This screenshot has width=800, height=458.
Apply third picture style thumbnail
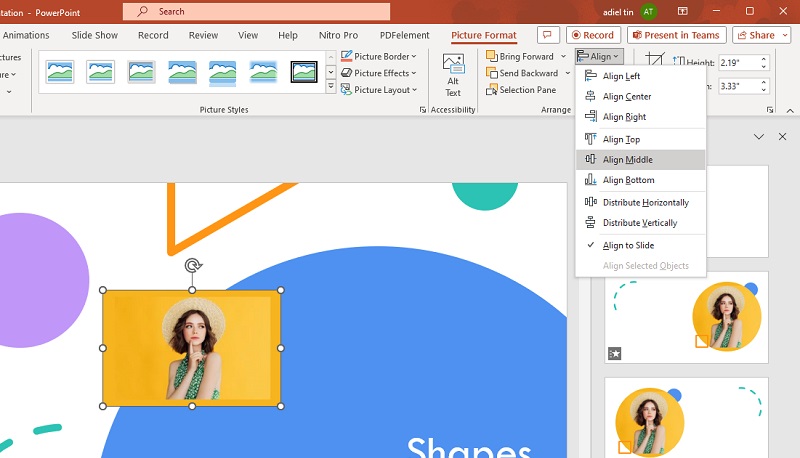coord(141,71)
